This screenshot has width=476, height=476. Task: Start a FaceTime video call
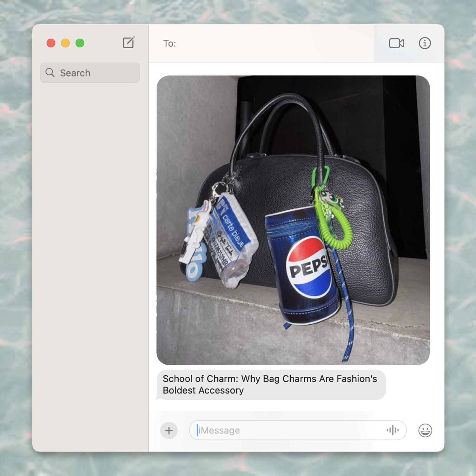tap(396, 43)
